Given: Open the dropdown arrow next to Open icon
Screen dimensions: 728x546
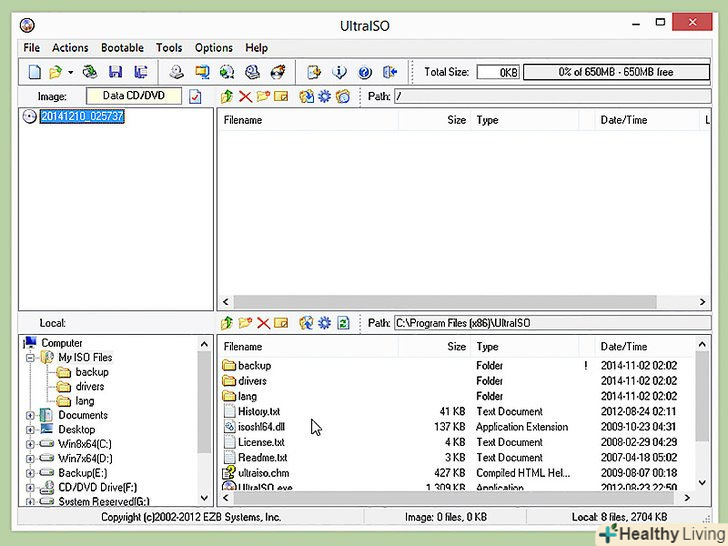Looking at the screenshot, I should pos(70,72).
